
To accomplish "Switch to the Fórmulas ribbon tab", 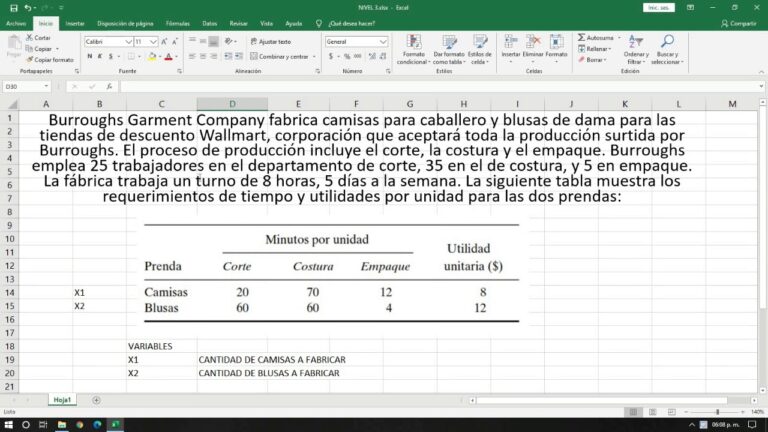I will (x=177, y=22).
